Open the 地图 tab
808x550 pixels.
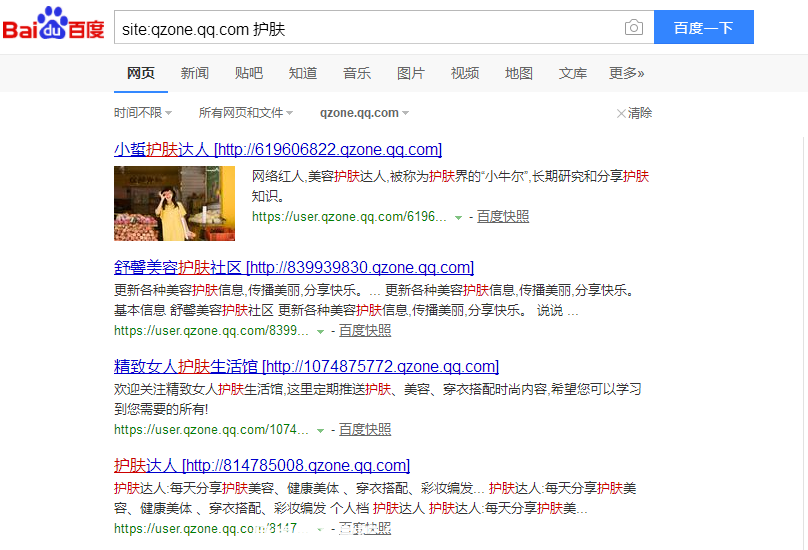click(x=519, y=73)
